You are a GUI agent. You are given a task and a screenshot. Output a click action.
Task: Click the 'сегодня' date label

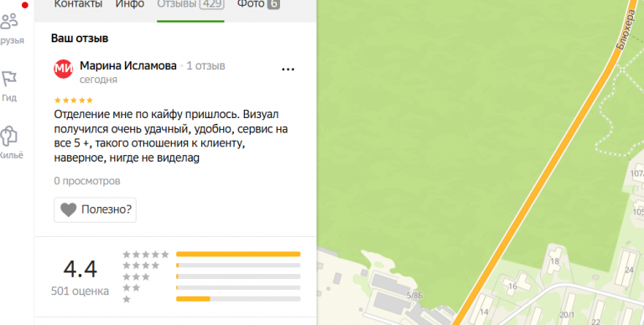[98, 80]
